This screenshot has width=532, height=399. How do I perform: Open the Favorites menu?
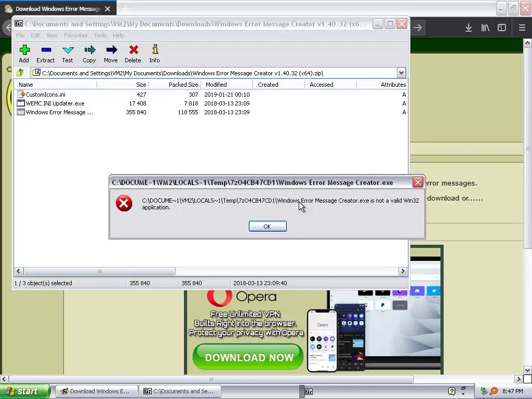click(x=76, y=35)
